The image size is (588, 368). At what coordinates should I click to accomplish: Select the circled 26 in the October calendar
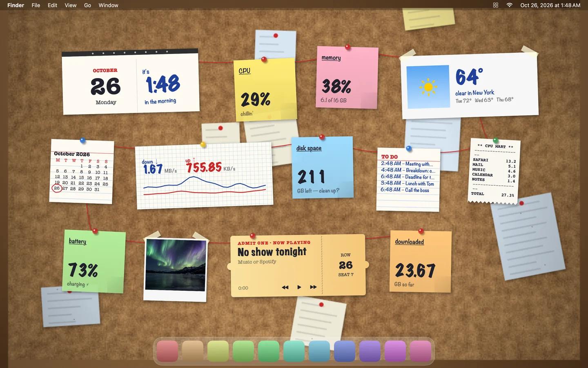57,188
